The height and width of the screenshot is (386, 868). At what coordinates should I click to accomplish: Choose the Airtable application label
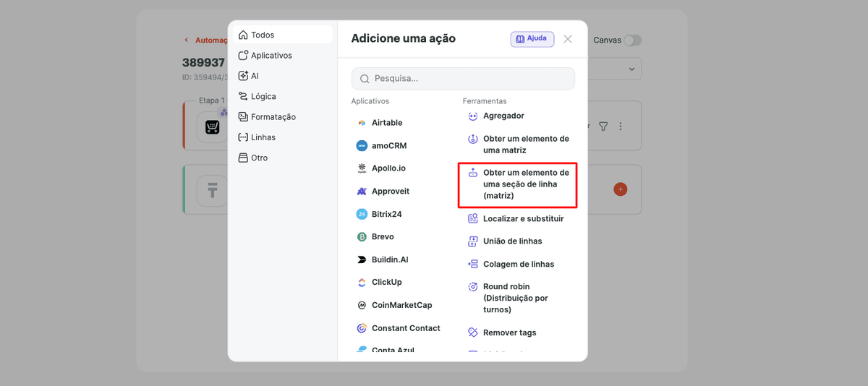click(x=387, y=123)
